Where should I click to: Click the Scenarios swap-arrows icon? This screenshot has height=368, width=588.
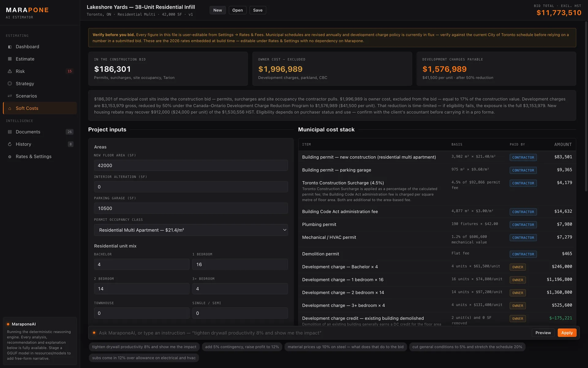pyautogui.click(x=10, y=96)
